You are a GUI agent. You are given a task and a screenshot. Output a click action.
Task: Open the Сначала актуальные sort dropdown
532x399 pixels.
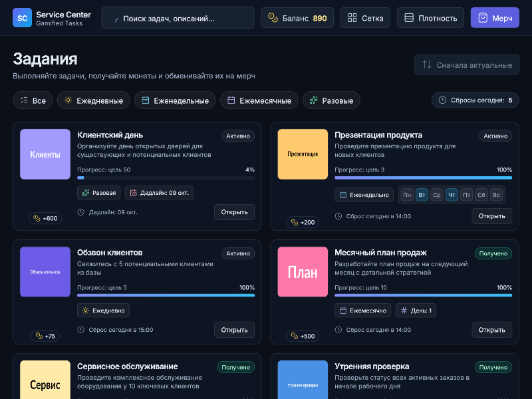coord(467,65)
